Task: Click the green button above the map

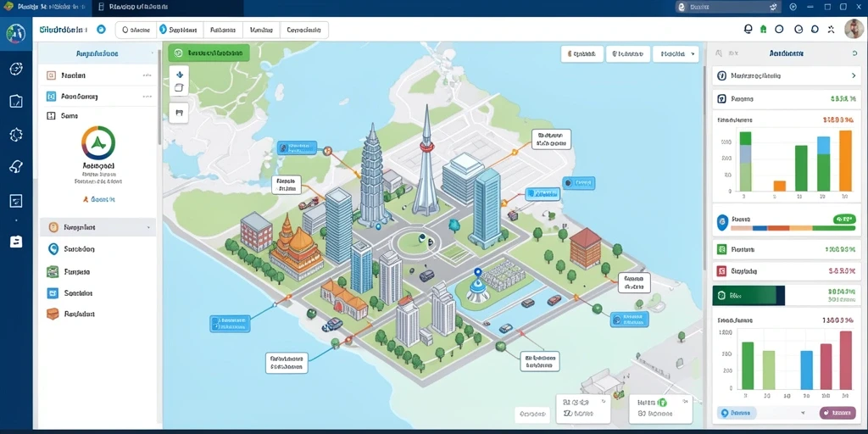Action: tap(209, 53)
